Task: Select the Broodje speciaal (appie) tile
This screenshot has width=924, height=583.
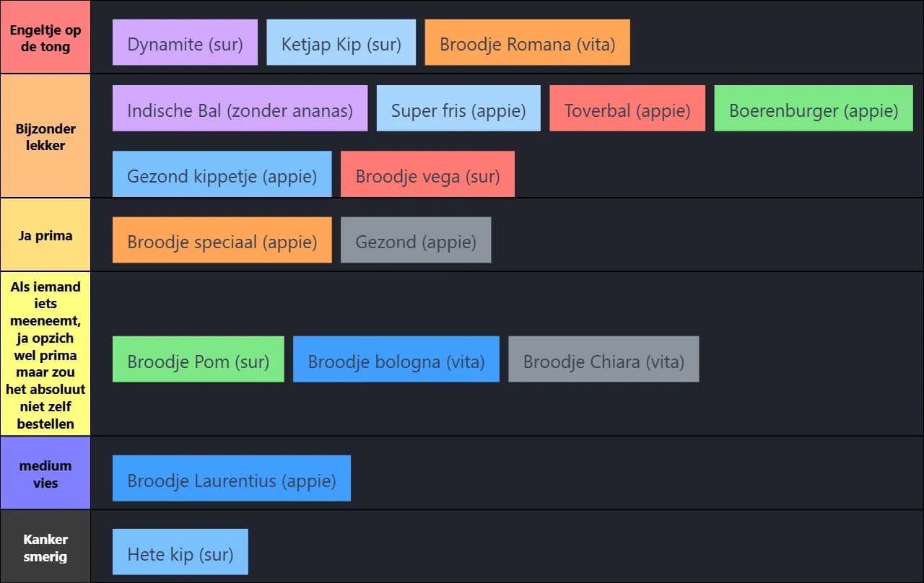Action: point(222,240)
